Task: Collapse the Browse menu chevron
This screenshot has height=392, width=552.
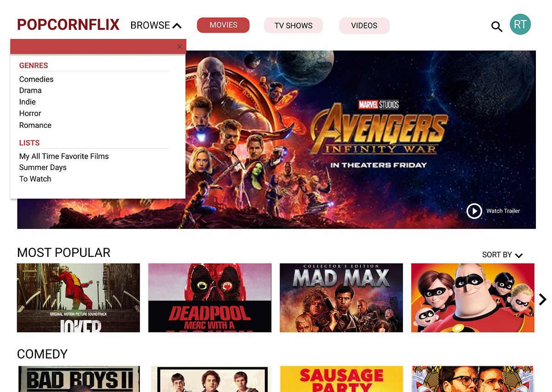Action: 178,26
